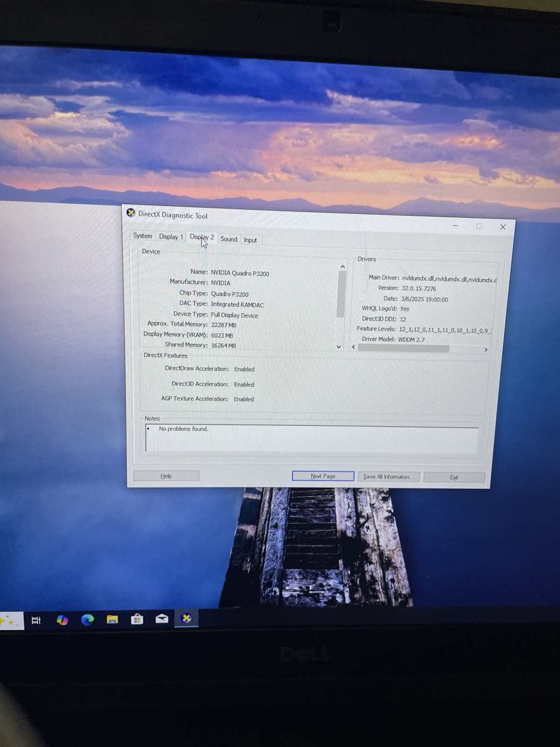Open Copilot from taskbar
This screenshot has height=747, width=560.
pyautogui.click(x=62, y=620)
